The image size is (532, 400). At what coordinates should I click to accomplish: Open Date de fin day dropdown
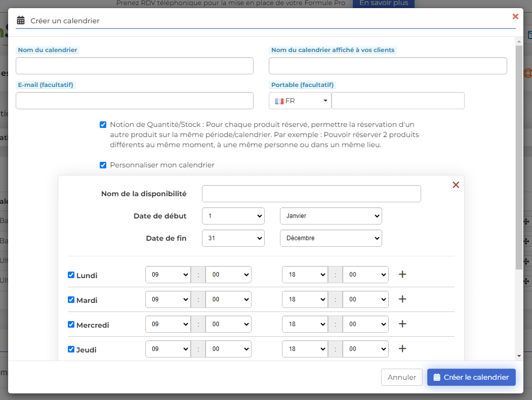[233, 238]
